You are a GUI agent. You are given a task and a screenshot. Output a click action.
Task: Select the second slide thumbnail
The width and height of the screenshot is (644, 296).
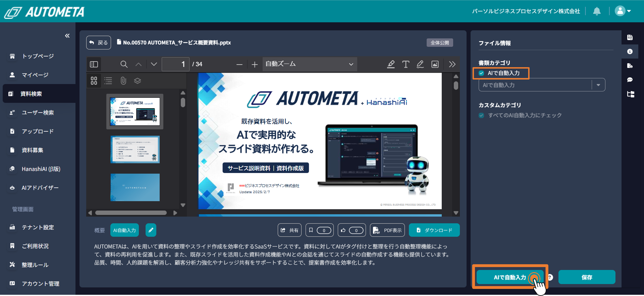coord(135,149)
